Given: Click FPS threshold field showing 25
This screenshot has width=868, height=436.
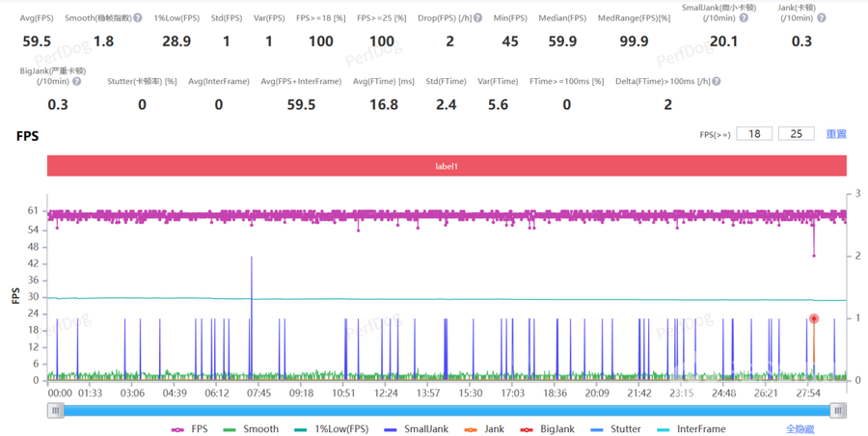Looking at the screenshot, I should (x=796, y=134).
